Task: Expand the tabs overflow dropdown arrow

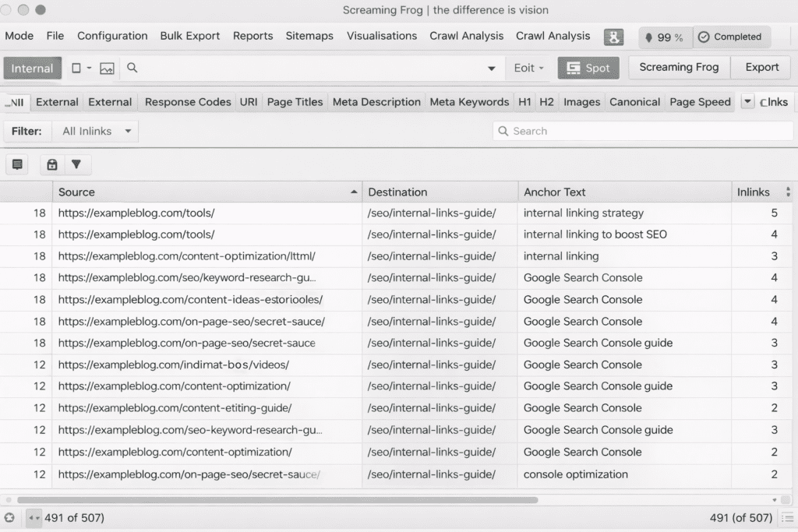Action: click(x=747, y=102)
